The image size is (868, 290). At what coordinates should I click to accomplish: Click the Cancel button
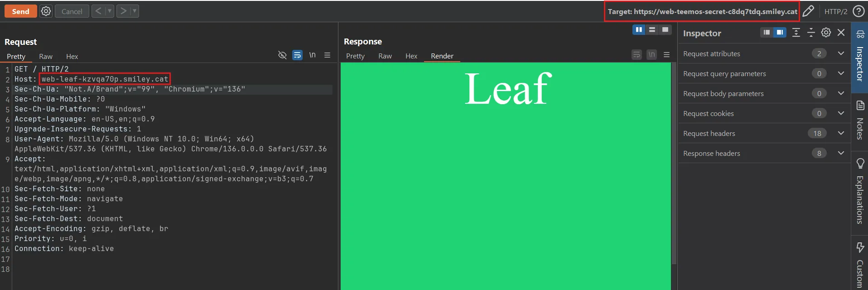(x=72, y=11)
